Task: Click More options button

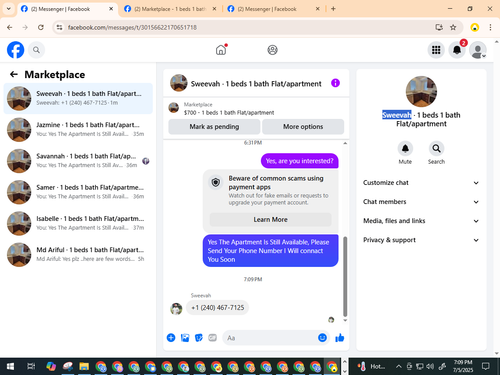Action: (x=303, y=127)
